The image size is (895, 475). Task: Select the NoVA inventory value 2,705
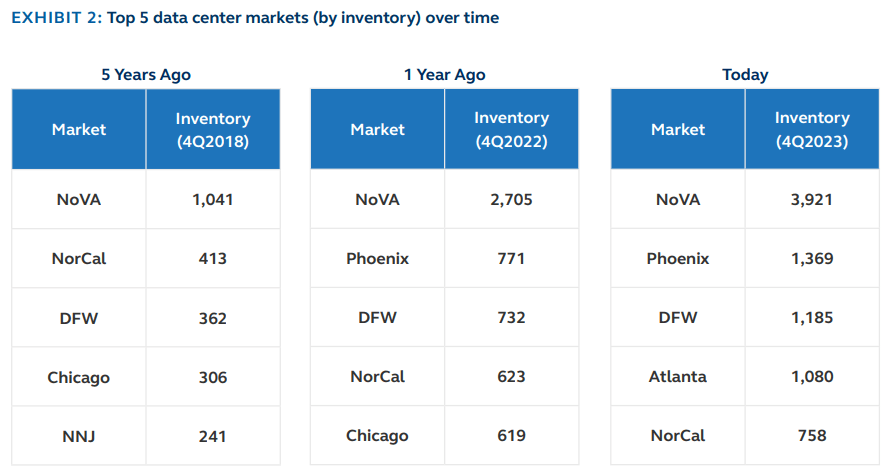[511, 199]
